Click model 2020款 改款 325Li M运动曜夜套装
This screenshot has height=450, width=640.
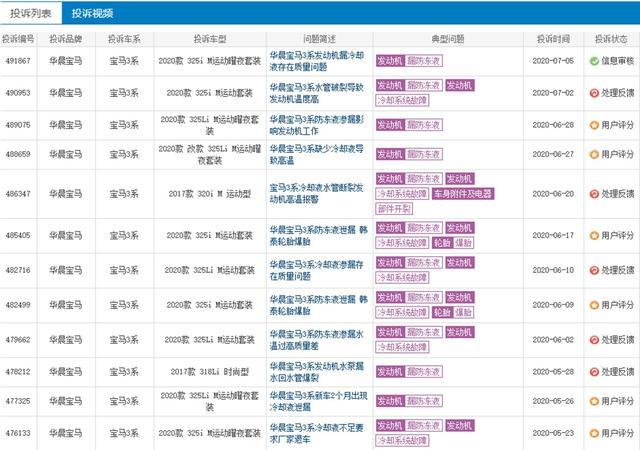click(210, 154)
